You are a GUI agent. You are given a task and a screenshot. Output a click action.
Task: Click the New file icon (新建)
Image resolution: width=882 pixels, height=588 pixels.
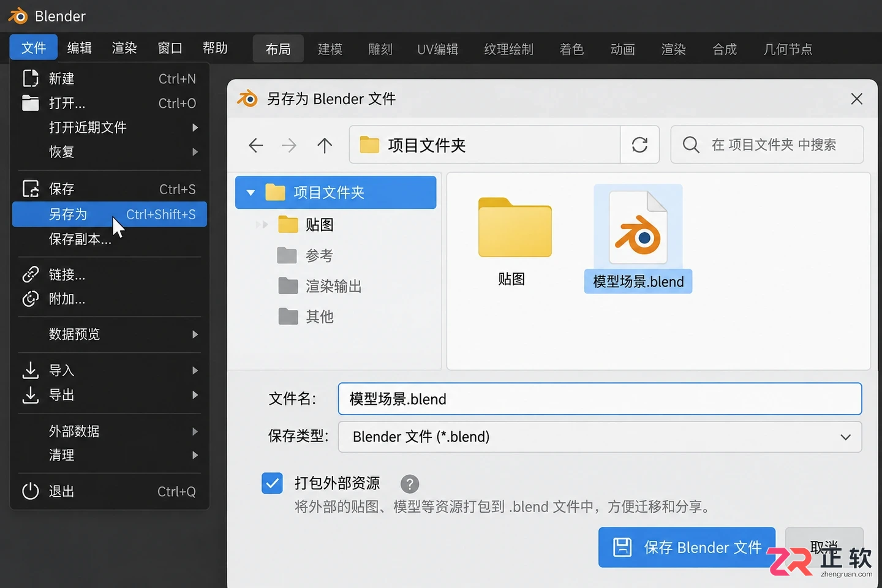pos(31,78)
